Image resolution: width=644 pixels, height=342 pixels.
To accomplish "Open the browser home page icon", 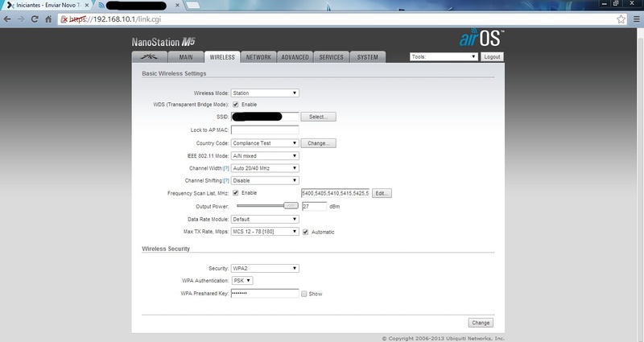I will (x=48, y=19).
